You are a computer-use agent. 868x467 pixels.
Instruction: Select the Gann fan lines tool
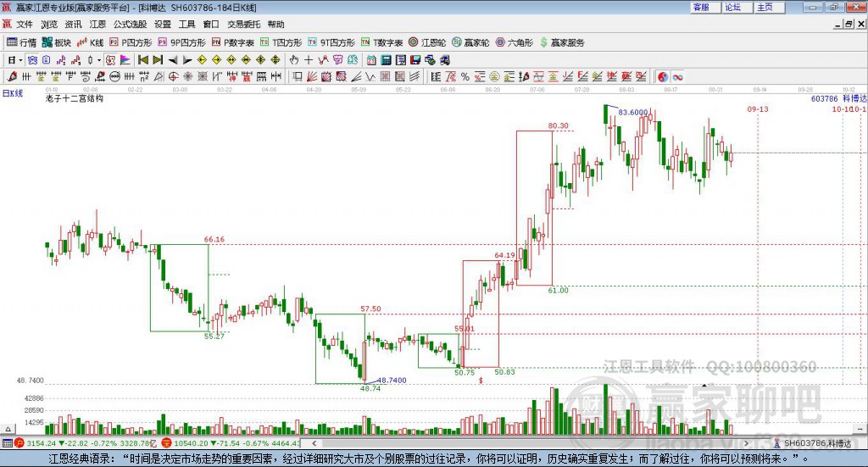click(312, 77)
